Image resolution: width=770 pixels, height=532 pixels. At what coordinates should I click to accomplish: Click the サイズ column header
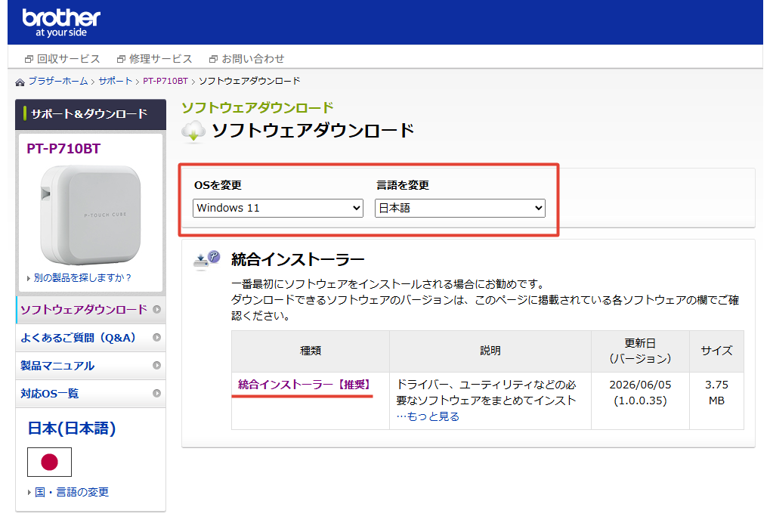pos(716,351)
